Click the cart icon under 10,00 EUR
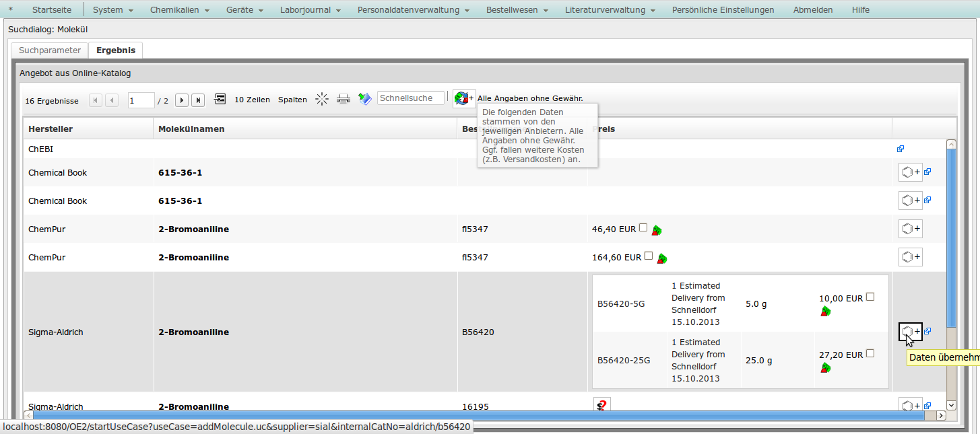The height and width of the screenshot is (434, 980). [x=825, y=311]
